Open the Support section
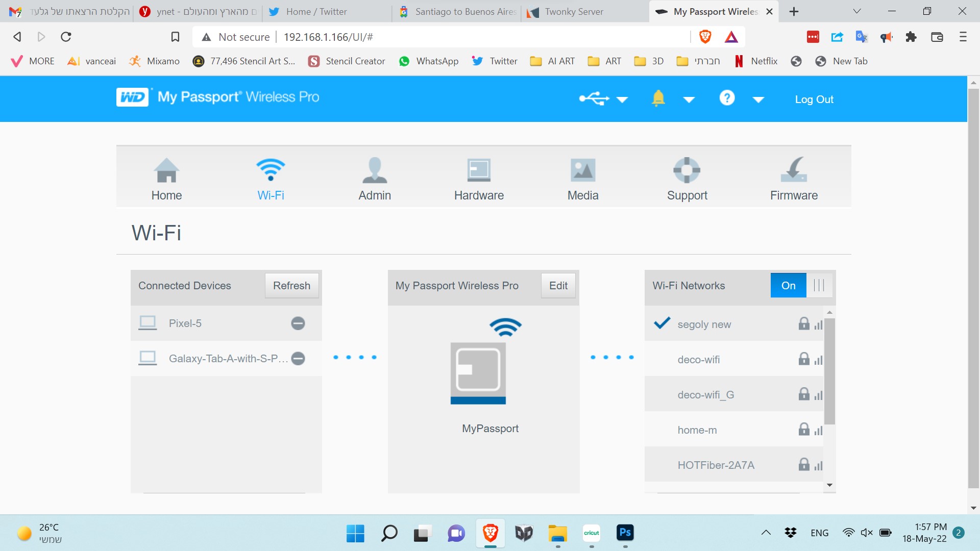The image size is (980, 551). (x=687, y=179)
